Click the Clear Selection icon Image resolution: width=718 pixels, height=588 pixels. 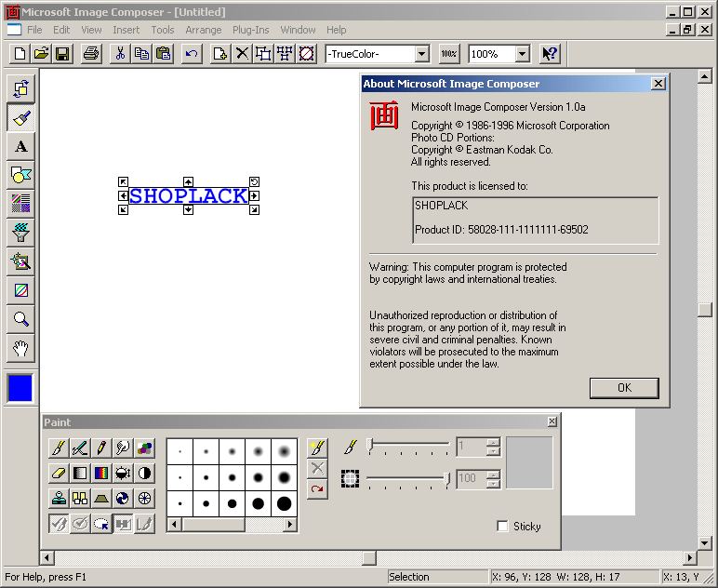tap(306, 54)
